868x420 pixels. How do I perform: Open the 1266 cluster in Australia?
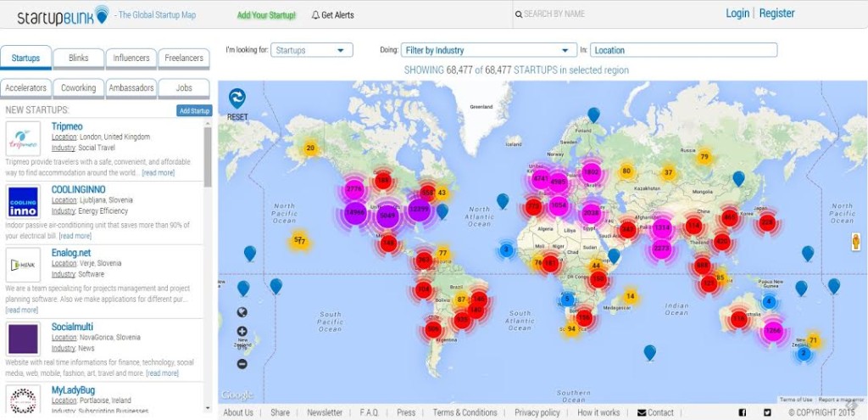click(773, 332)
